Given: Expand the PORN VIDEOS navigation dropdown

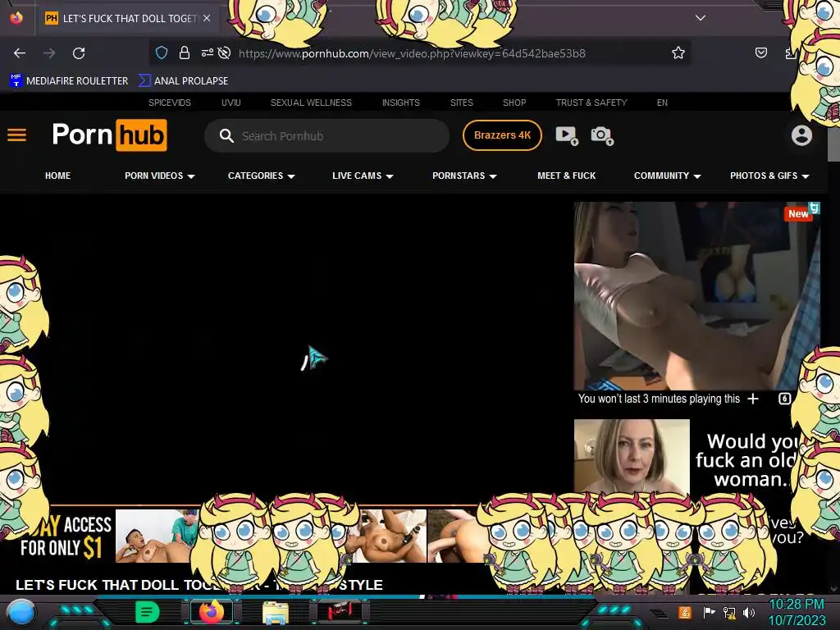Looking at the screenshot, I should (160, 176).
